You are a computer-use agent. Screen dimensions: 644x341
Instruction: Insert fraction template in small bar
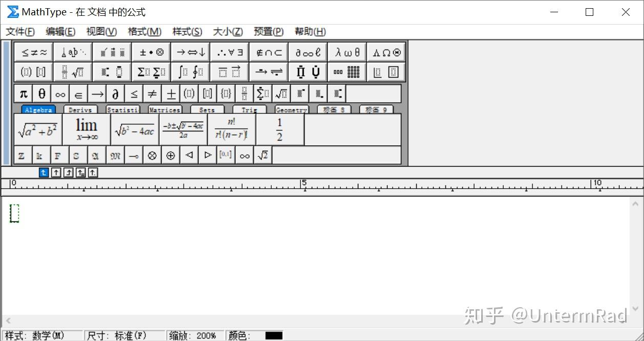[245, 94]
